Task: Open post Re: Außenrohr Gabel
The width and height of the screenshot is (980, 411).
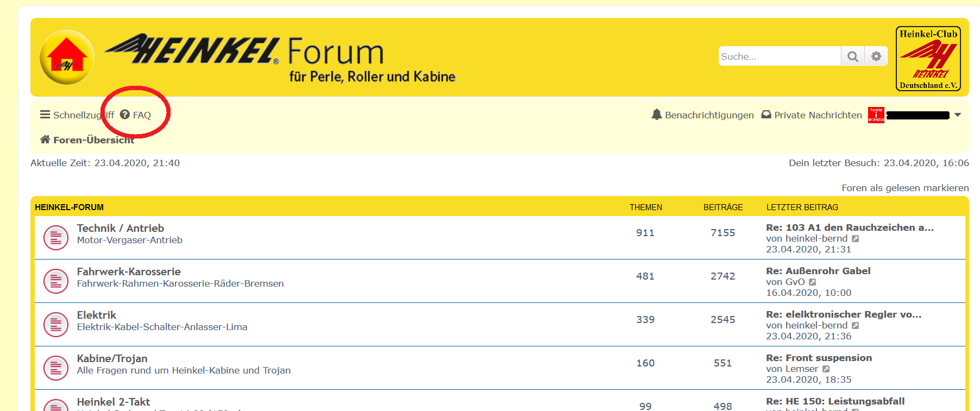Action: 818,271
